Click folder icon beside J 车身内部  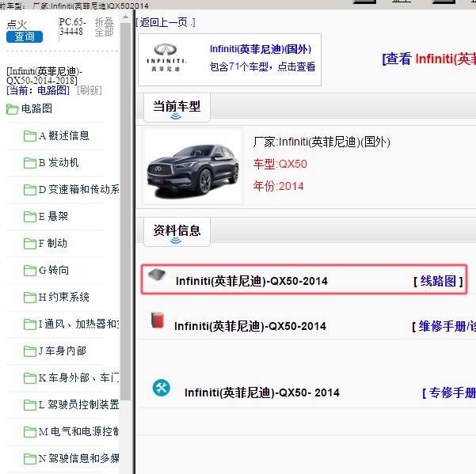click(x=30, y=351)
